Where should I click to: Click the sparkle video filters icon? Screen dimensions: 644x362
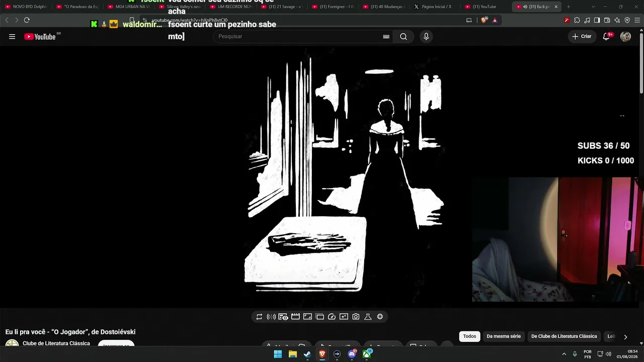344,317
